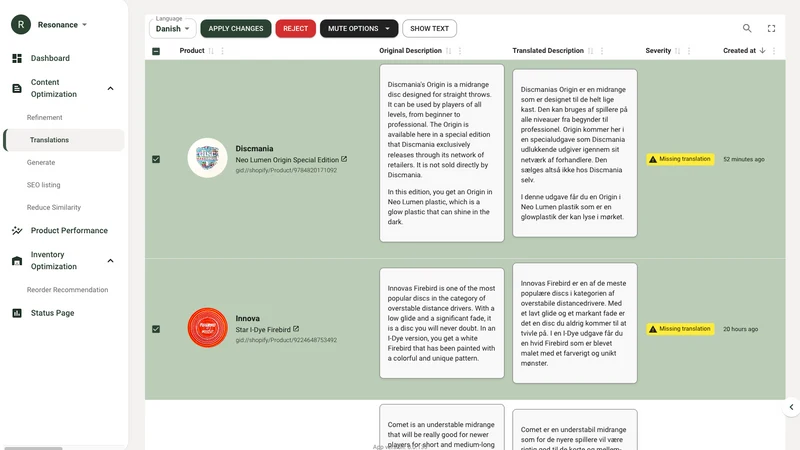Image resolution: width=800 pixels, height=450 pixels.
Task: Click the Dashboard grid icon
Action: point(17,58)
